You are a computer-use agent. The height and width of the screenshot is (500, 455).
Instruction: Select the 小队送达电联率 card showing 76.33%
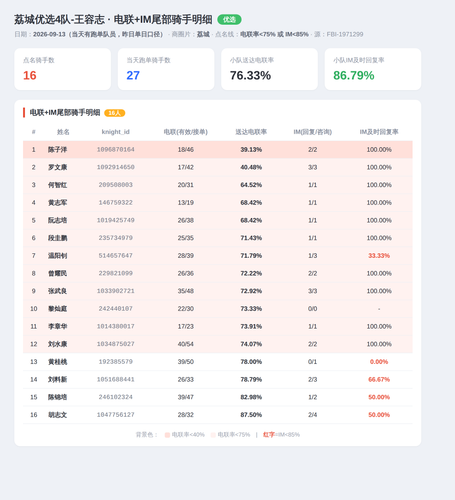click(x=269, y=69)
